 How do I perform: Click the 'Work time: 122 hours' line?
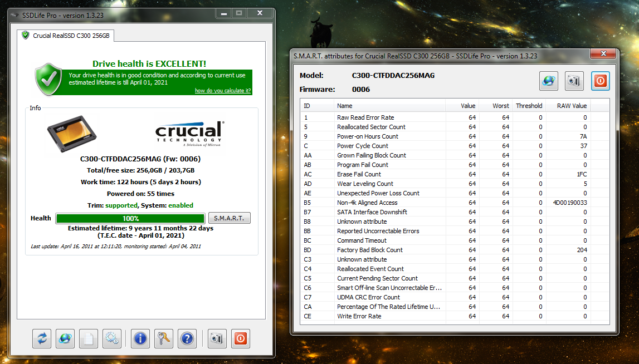pyautogui.click(x=140, y=182)
